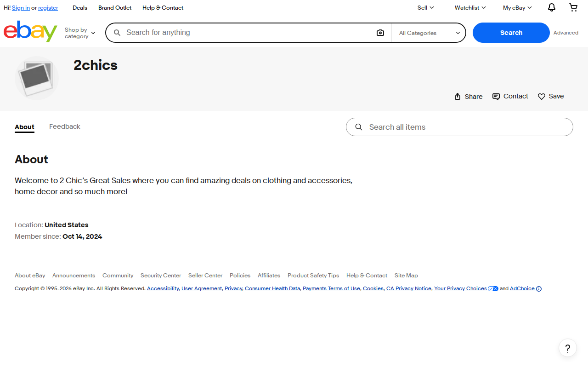The width and height of the screenshot is (588, 368).
Task: Focus the Search all items field
Action: tap(459, 127)
